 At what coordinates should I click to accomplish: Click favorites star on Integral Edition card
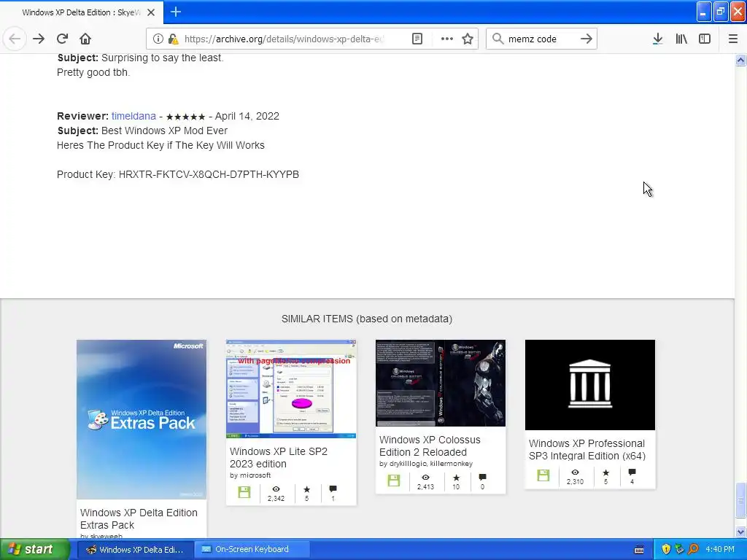[x=606, y=472]
